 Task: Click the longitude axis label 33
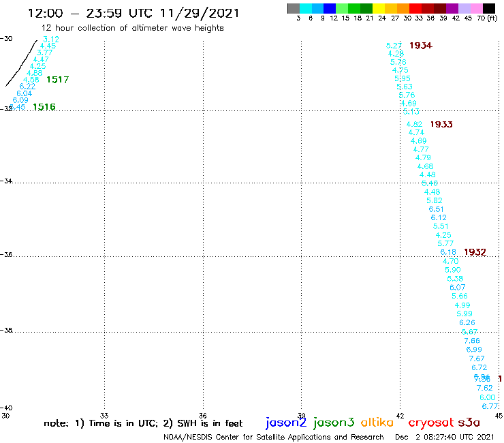(104, 416)
